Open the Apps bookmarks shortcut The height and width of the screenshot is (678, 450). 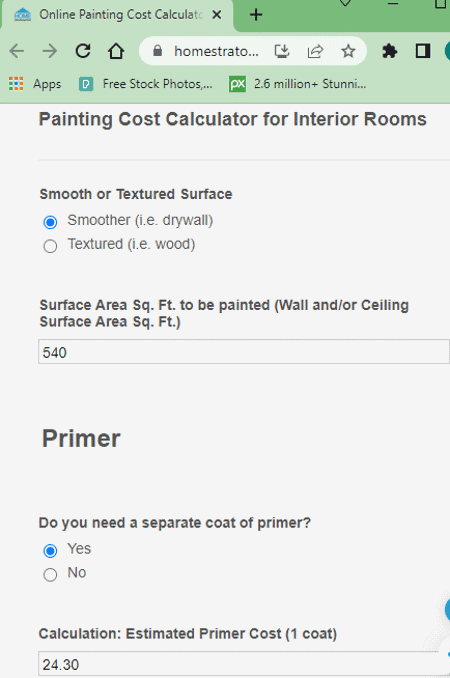tap(35, 84)
